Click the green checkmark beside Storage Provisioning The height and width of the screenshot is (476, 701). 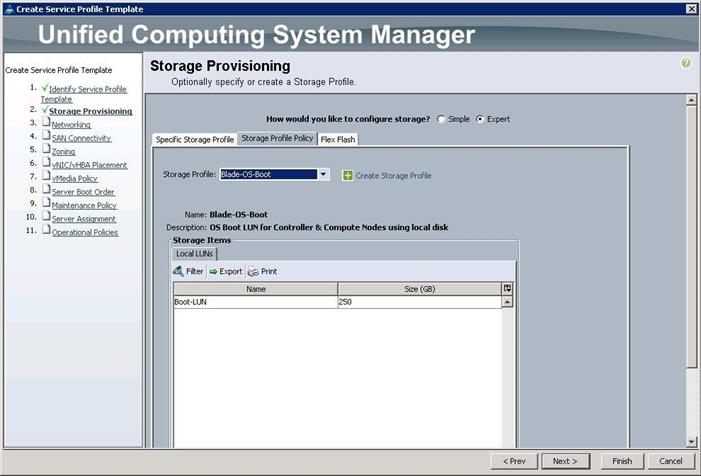[45, 109]
